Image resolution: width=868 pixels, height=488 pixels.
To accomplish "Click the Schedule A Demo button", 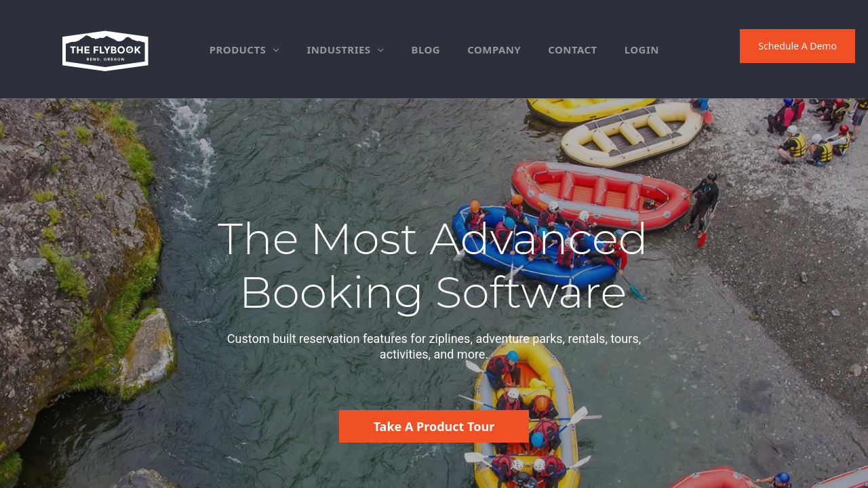I will [x=797, y=46].
